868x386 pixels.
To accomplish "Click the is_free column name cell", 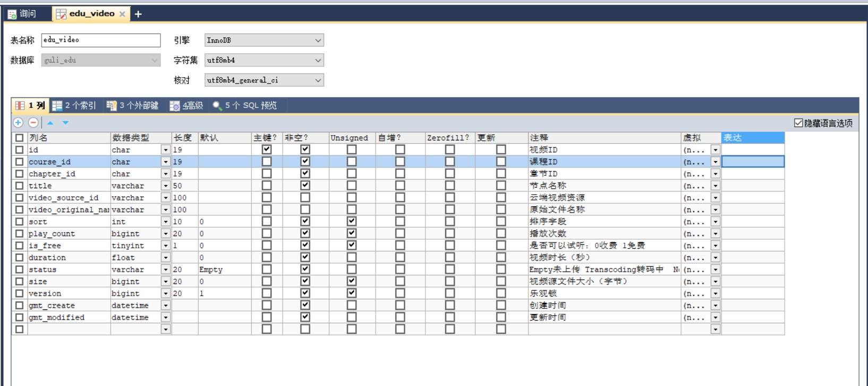I will click(x=69, y=246).
